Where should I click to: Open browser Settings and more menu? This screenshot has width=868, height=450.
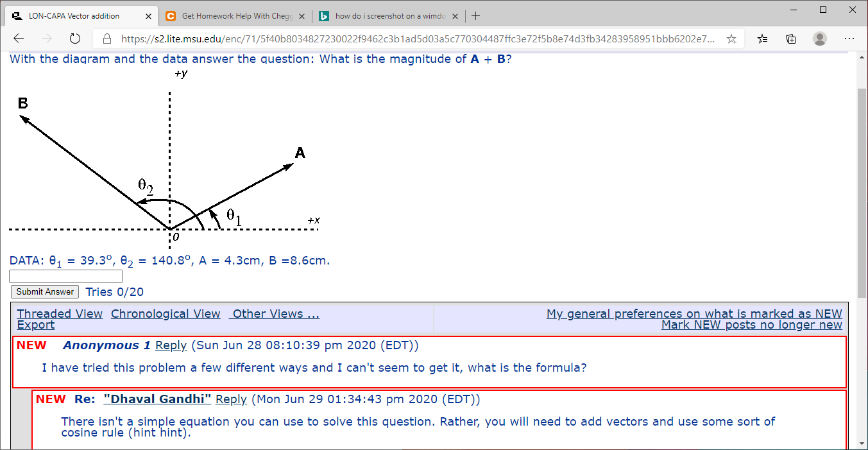[849, 39]
